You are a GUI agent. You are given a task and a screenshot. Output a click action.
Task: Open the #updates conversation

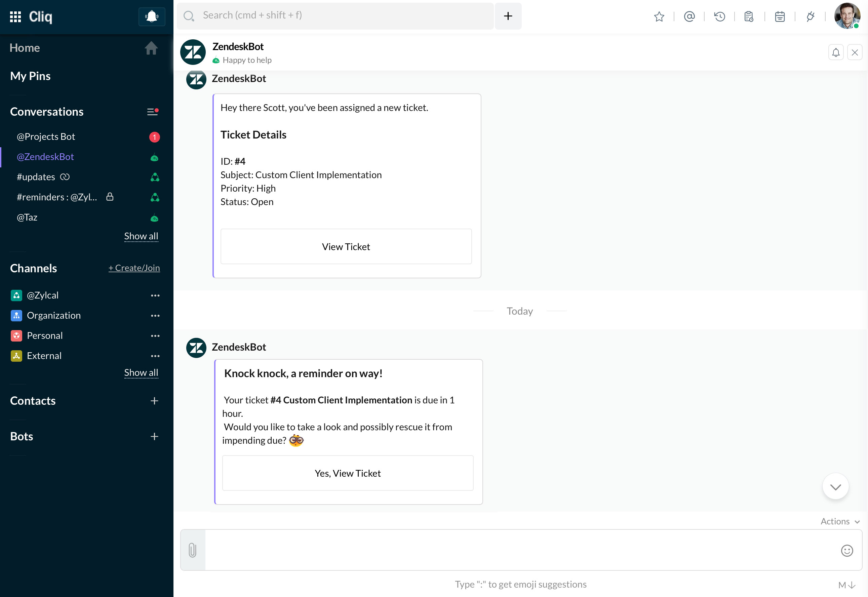click(x=86, y=177)
